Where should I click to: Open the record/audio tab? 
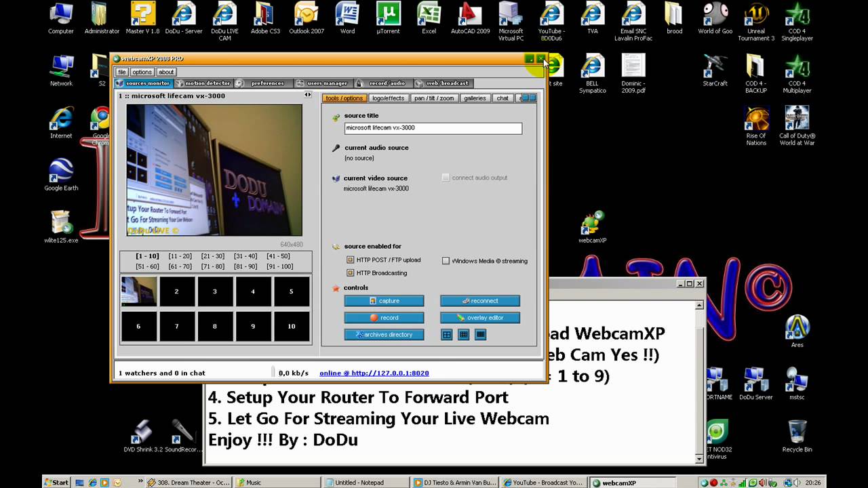382,83
